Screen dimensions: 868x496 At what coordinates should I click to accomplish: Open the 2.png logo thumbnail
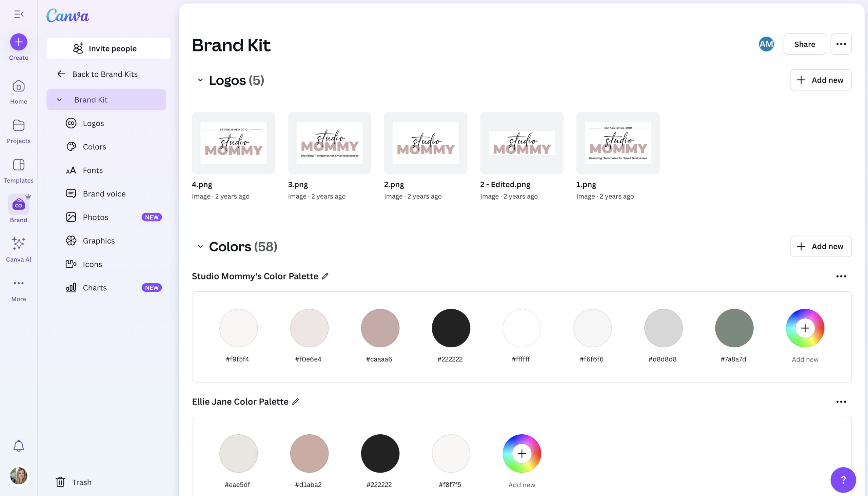tap(426, 143)
